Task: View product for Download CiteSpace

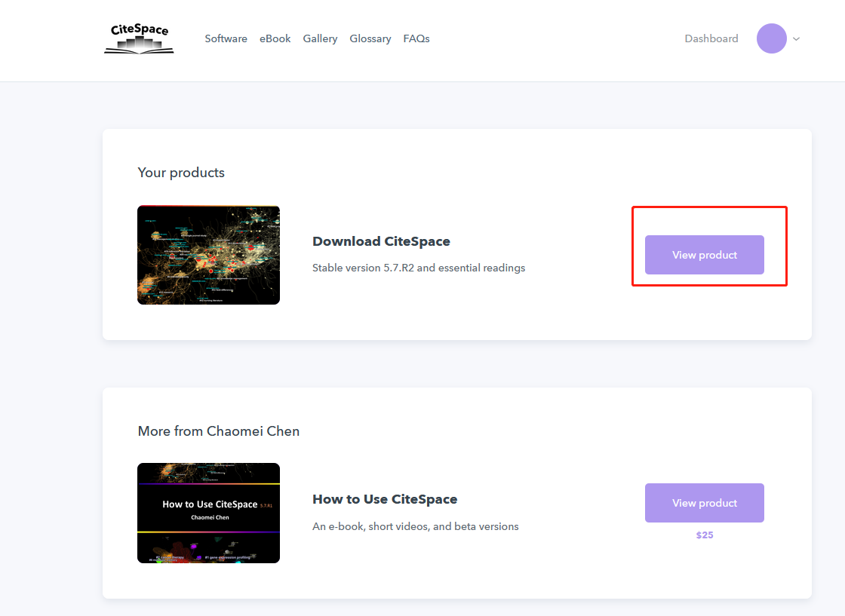Action: [x=704, y=255]
